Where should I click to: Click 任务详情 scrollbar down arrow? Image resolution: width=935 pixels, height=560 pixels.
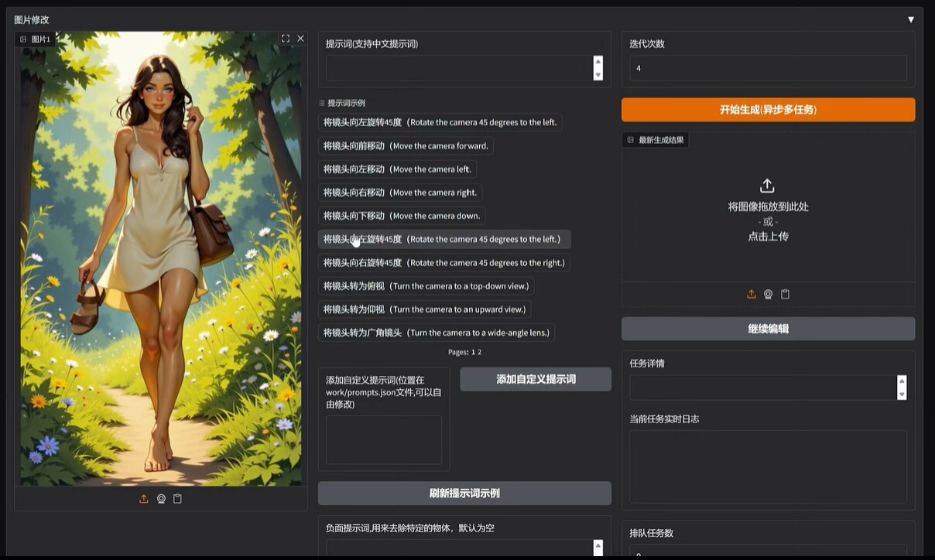(902, 394)
